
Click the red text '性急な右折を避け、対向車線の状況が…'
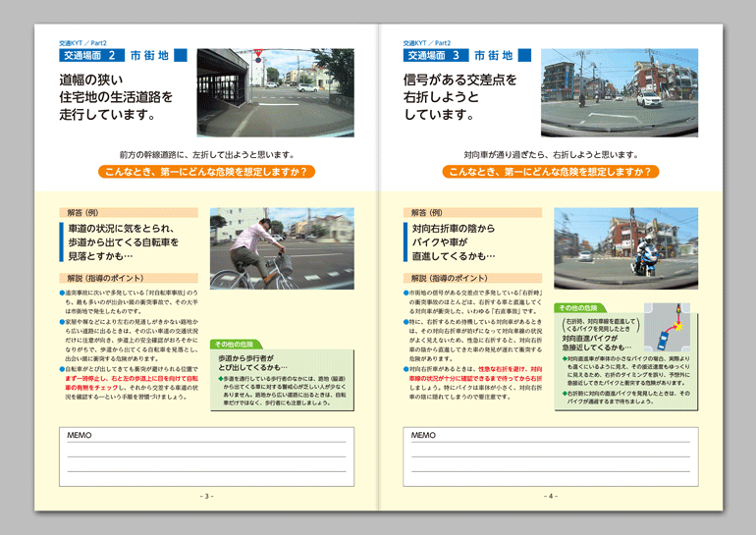(475, 374)
